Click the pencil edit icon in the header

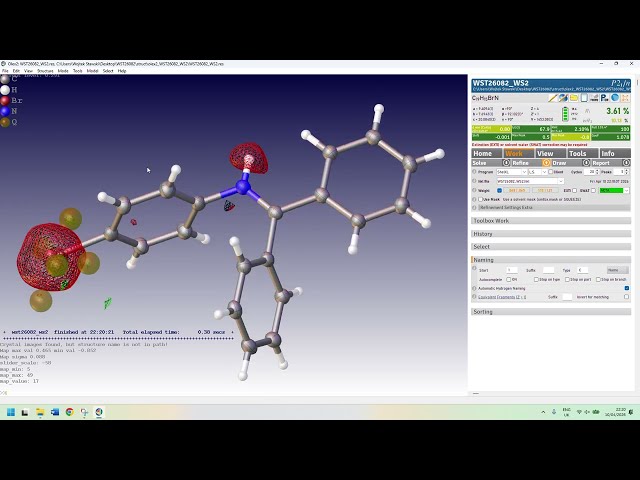point(553,98)
